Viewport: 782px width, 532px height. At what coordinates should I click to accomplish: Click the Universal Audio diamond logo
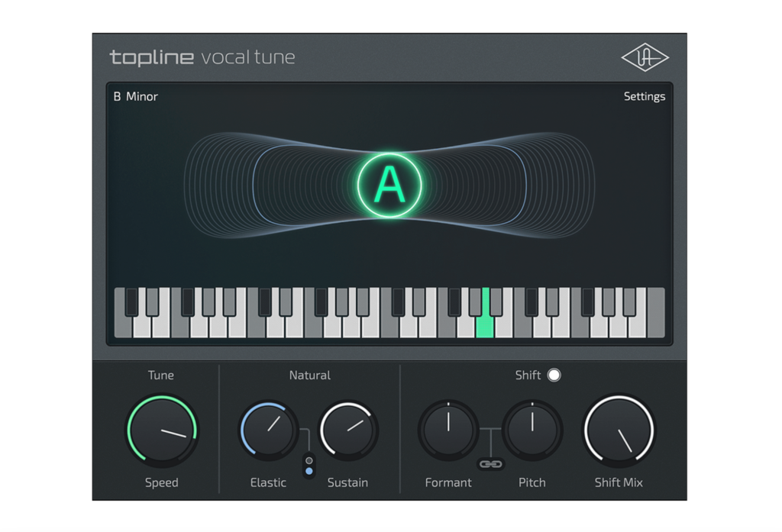645,57
